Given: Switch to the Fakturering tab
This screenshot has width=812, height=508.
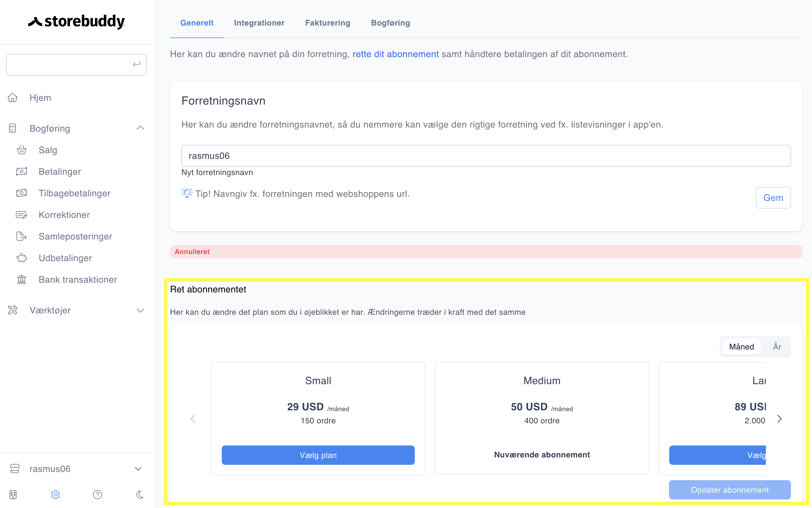Looking at the screenshot, I should pyautogui.click(x=328, y=23).
